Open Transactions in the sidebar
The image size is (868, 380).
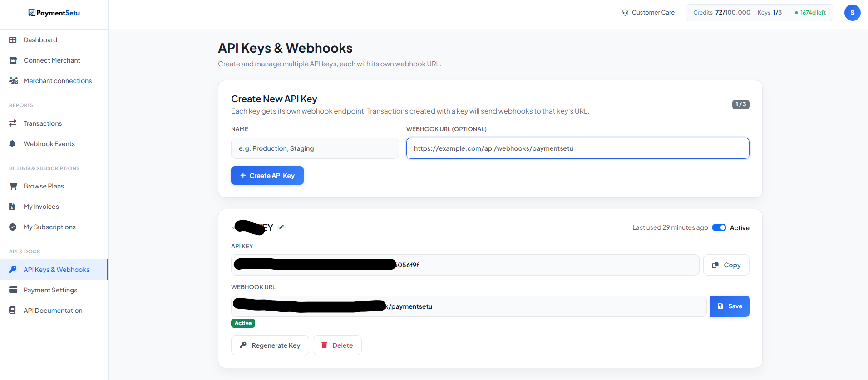[42, 123]
